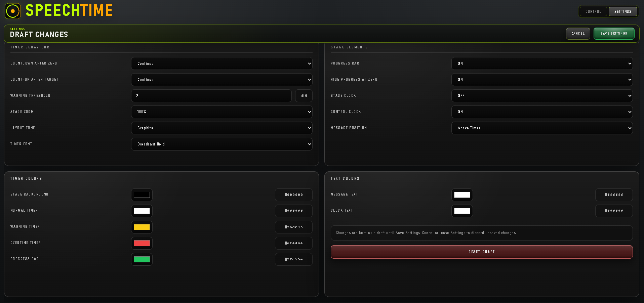Expand the Stage Zoom dropdown
644x303 pixels.
point(222,112)
